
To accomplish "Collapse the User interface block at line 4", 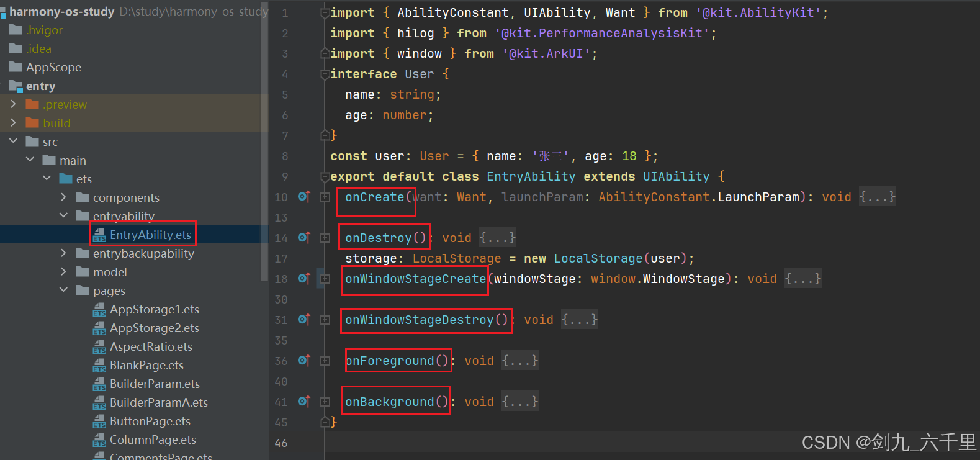I will click(325, 74).
